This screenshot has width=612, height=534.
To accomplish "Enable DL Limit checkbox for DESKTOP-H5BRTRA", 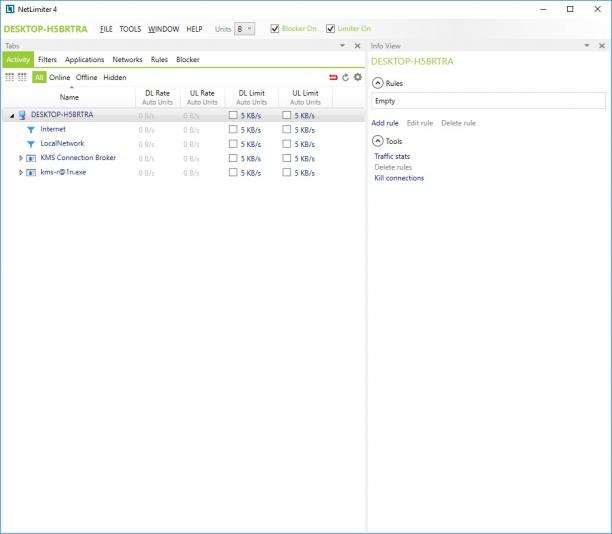I will [233, 115].
